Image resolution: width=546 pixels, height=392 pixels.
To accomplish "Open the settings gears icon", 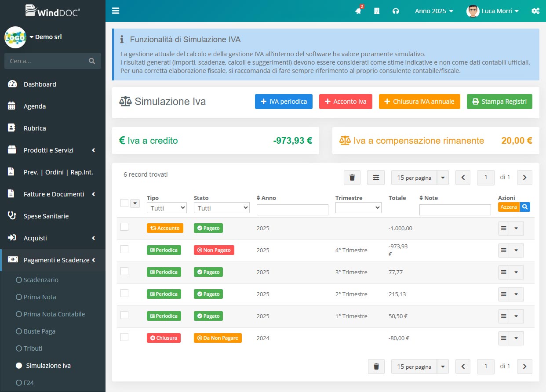I will point(535,11).
